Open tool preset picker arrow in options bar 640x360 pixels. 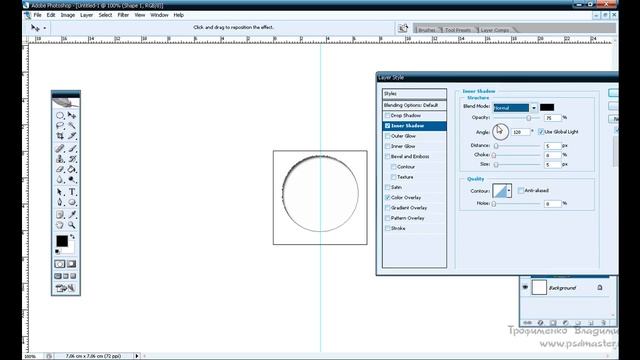coord(44,28)
